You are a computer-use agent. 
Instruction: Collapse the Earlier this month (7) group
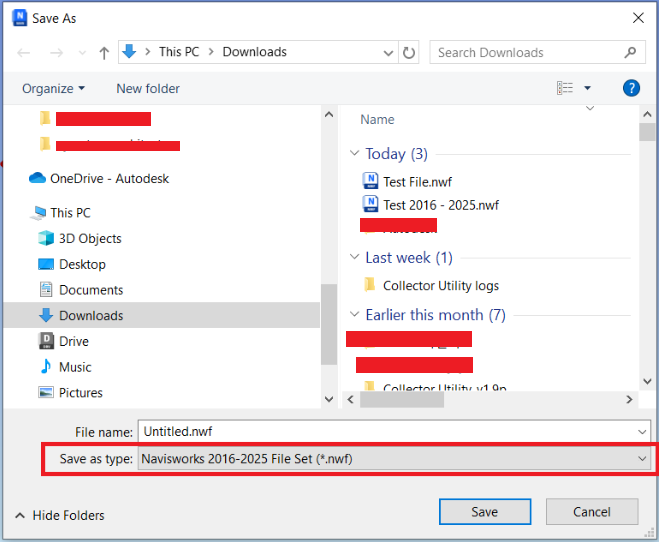pos(355,314)
